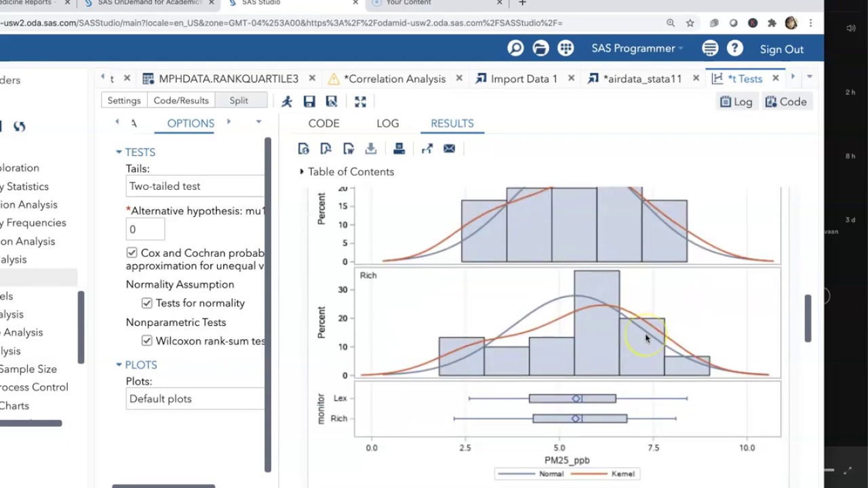Click the Code/Results view button
The height and width of the screenshot is (488, 868).
point(181,100)
